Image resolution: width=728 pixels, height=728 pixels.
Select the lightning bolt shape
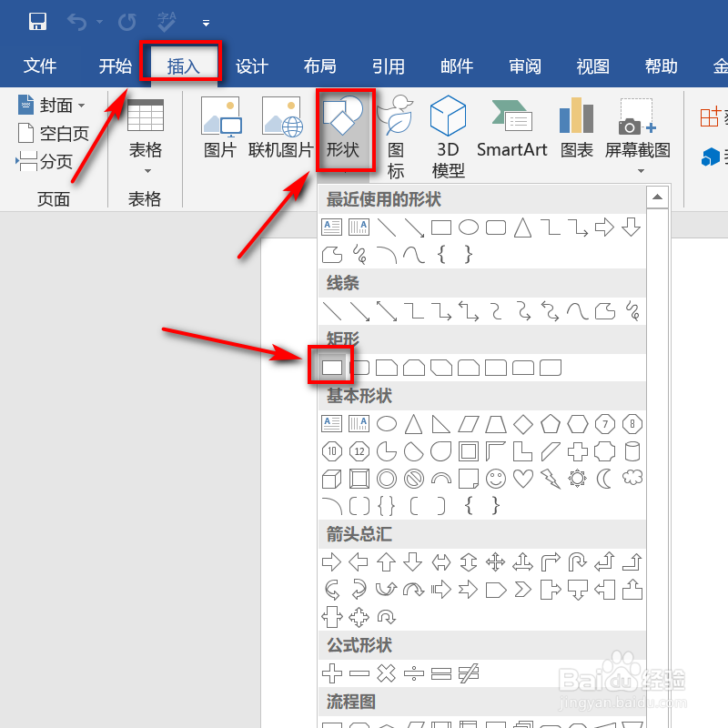pos(551,479)
